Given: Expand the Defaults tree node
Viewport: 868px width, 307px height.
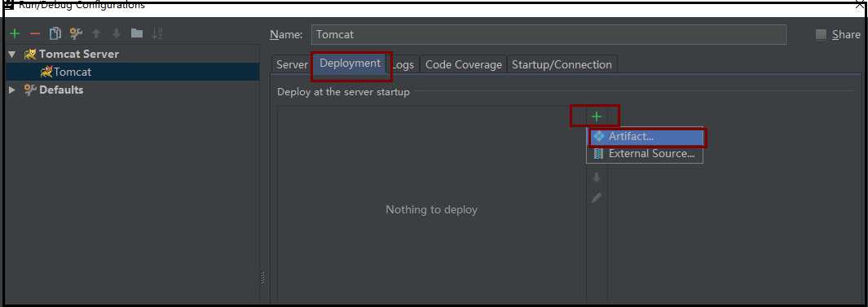Looking at the screenshot, I should (x=12, y=90).
